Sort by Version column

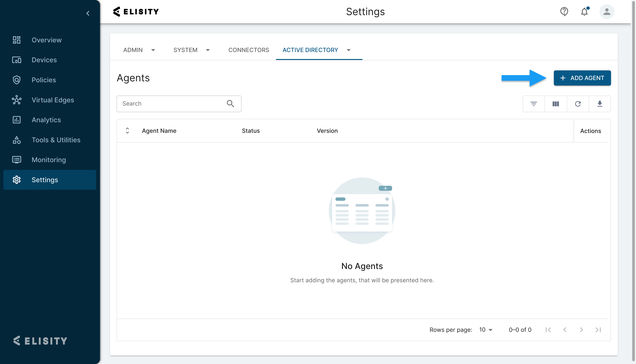click(327, 131)
